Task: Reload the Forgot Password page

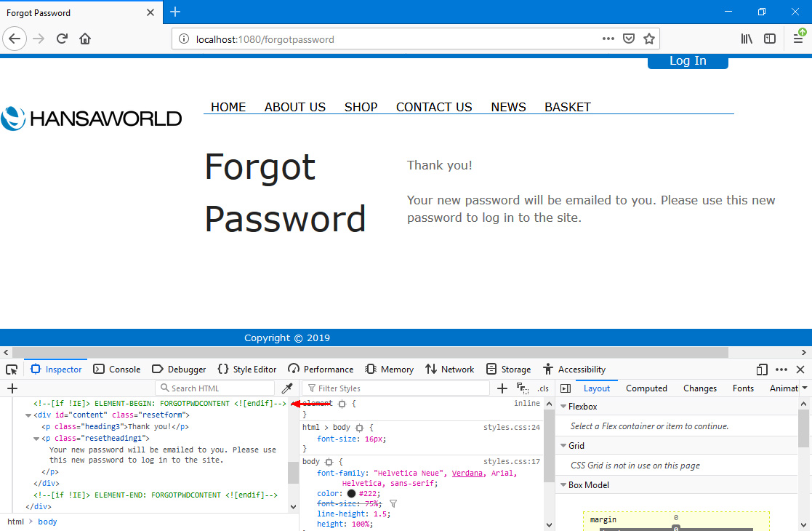Action: pyautogui.click(x=62, y=39)
